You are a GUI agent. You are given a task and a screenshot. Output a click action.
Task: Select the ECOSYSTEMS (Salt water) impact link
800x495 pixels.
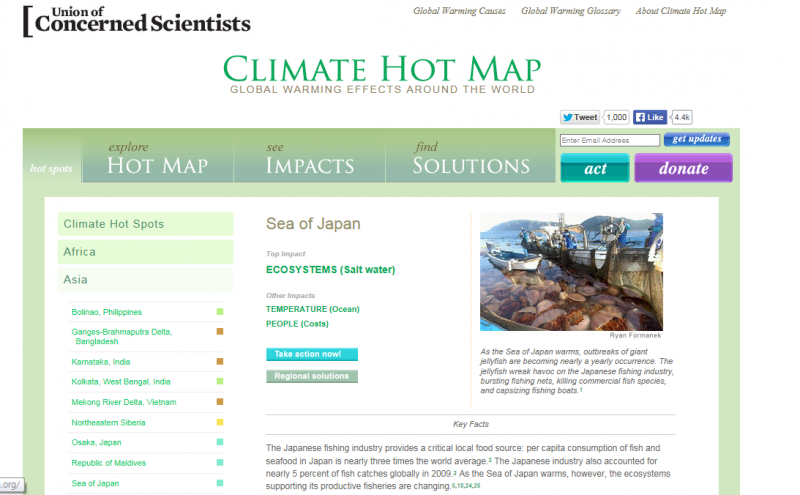tap(330, 270)
